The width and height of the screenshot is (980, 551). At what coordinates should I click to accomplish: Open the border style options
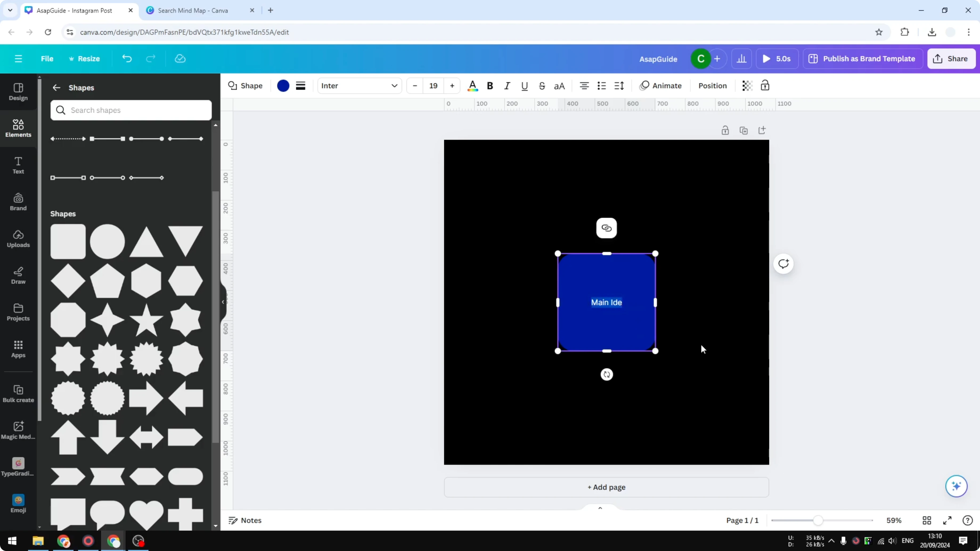click(x=301, y=85)
